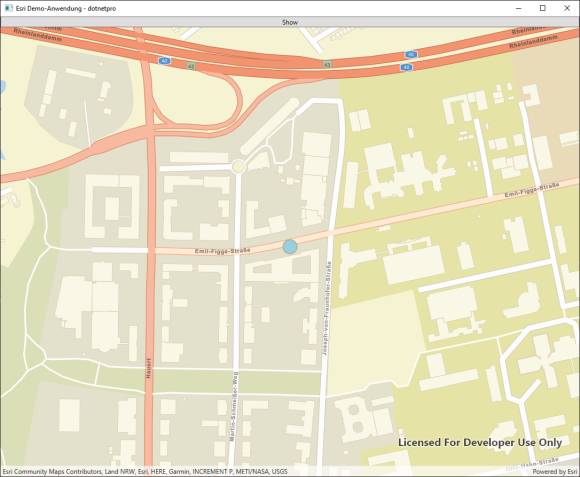Close the Esri Demo-Anwendung window
The height and width of the screenshot is (477, 580).
567,8
